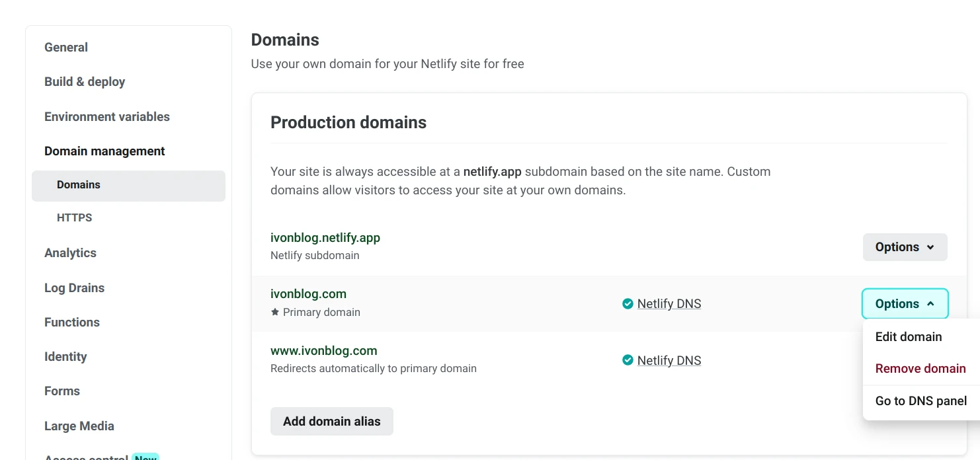Click the green checkmark beside ivonblog.com
The image size is (980, 460).
point(628,304)
